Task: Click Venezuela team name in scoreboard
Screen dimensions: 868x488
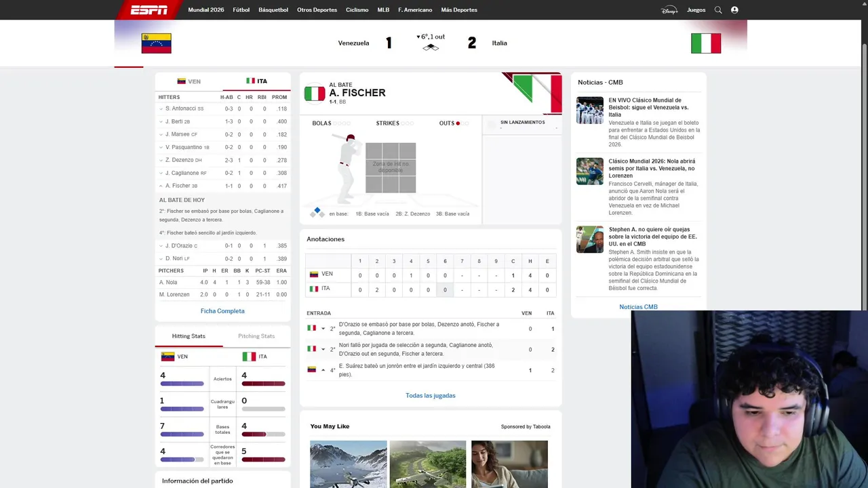Action: click(x=353, y=43)
